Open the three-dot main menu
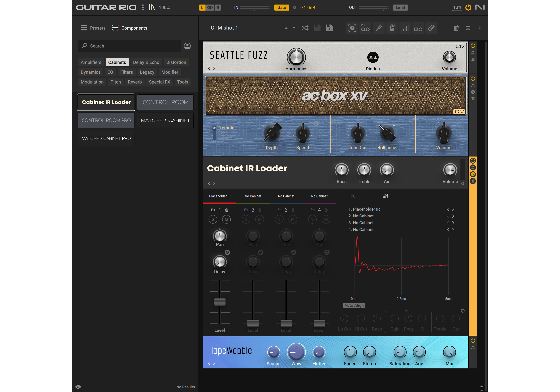560x392 pixels. point(143,7)
